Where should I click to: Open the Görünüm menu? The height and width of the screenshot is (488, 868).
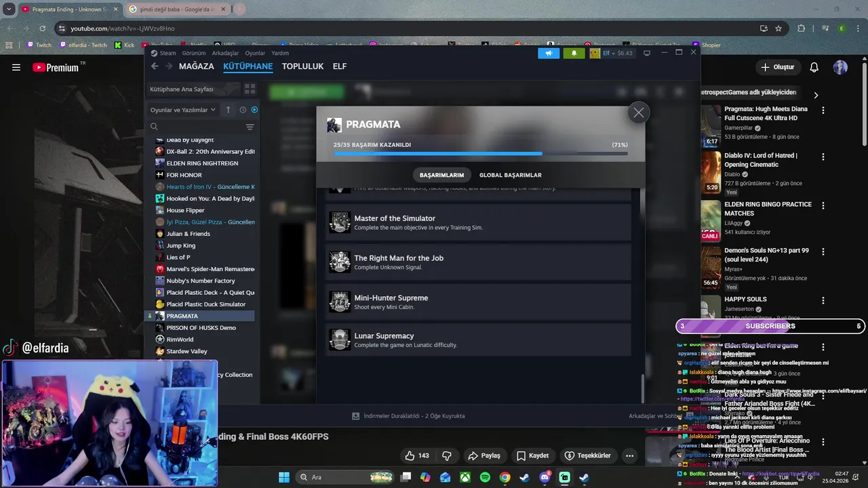[194, 53]
